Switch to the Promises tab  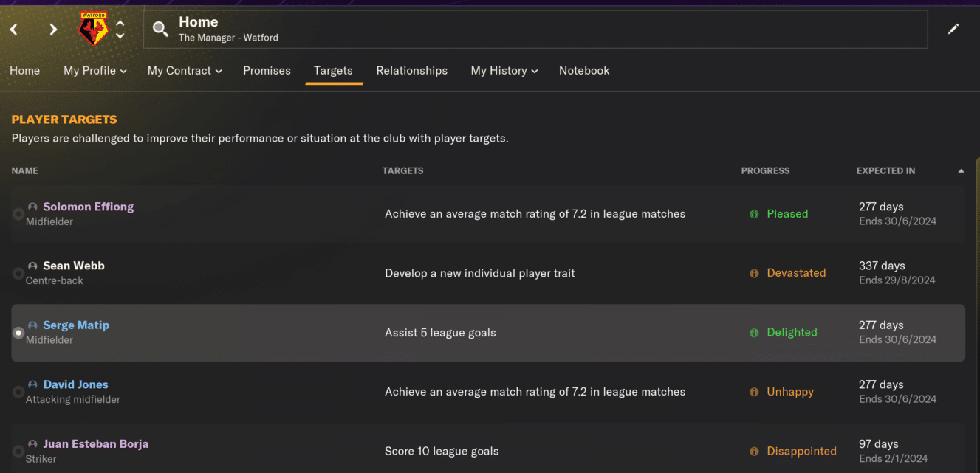pos(267,71)
